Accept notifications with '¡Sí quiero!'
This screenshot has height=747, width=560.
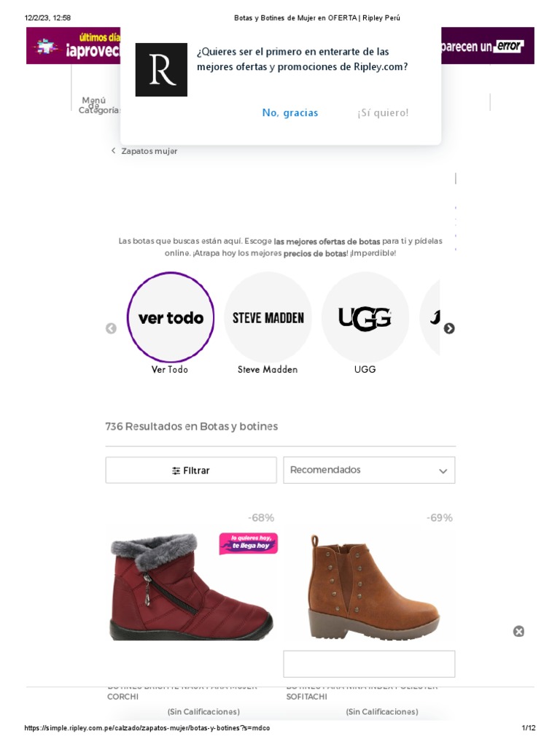coord(383,112)
